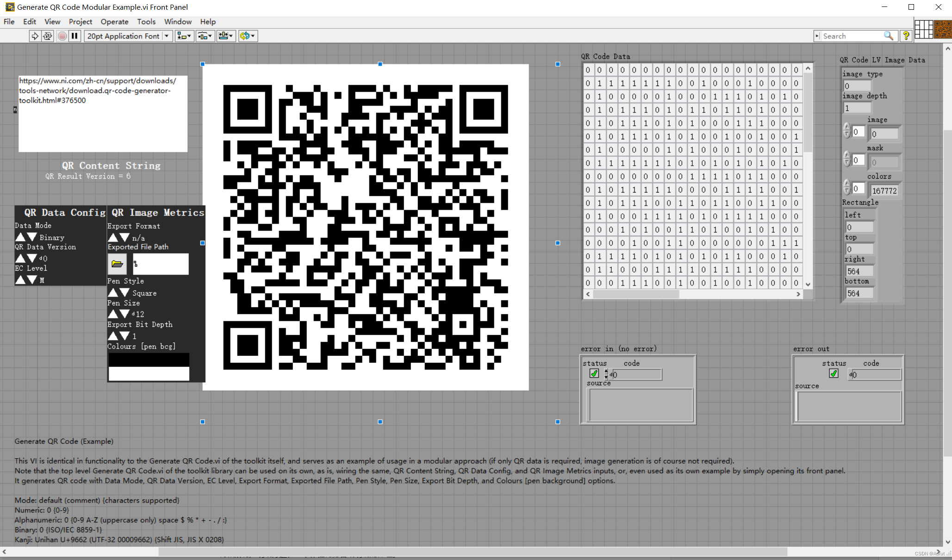Viewport: 952px width, 560px height.
Task: Click the Run arrow button
Action: coord(35,36)
